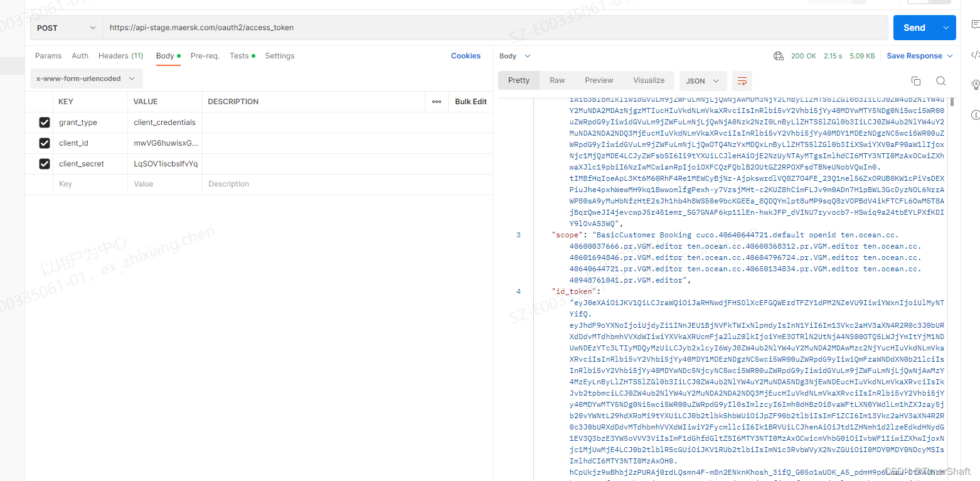Click the network globe lock icon
The height and width of the screenshot is (481, 980).
click(x=779, y=56)
